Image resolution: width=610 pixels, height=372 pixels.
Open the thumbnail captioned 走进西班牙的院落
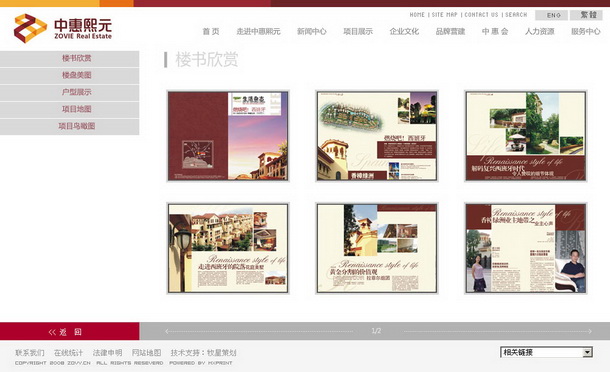click(x=228, y=248)
